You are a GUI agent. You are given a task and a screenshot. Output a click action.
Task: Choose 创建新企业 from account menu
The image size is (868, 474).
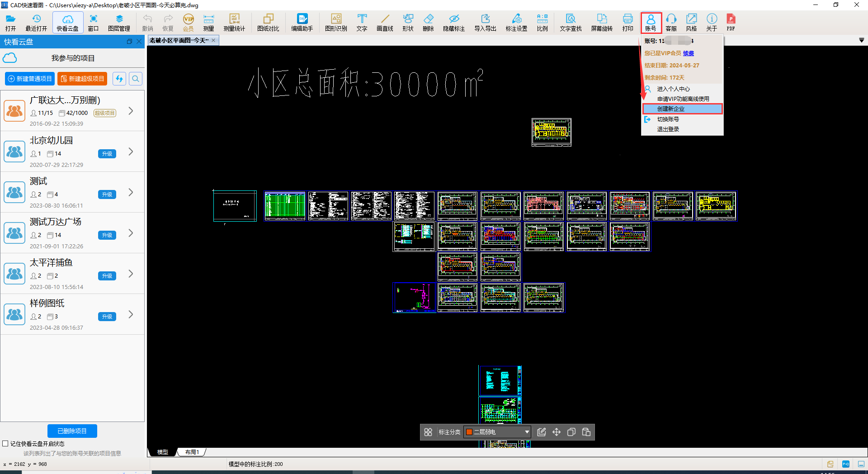[682, 109]
